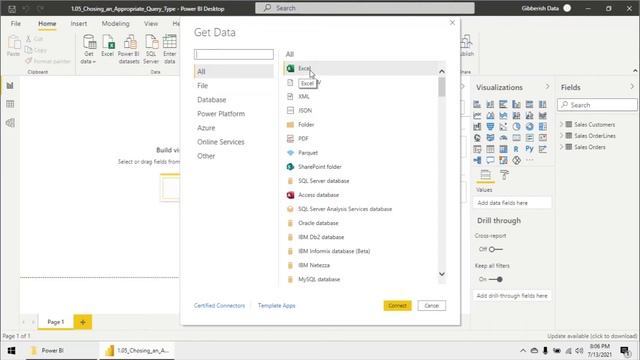Click the Excel button in the Home ribbon
Viewport: 640px width, 360px height.
108,46
